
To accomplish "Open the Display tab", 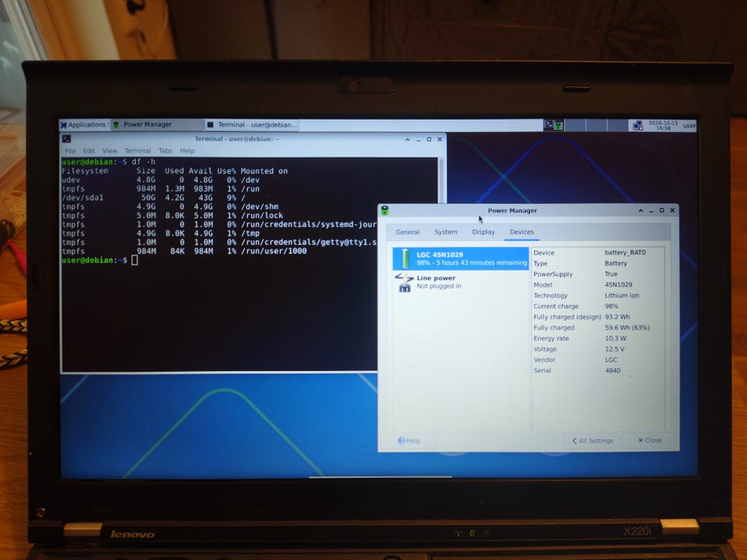I will click(483, 232).
